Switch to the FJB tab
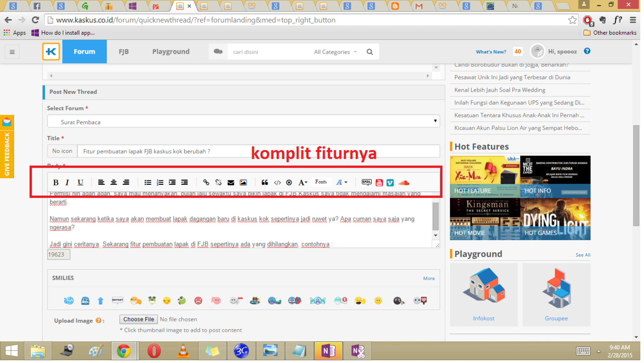 tap(123, 51)
